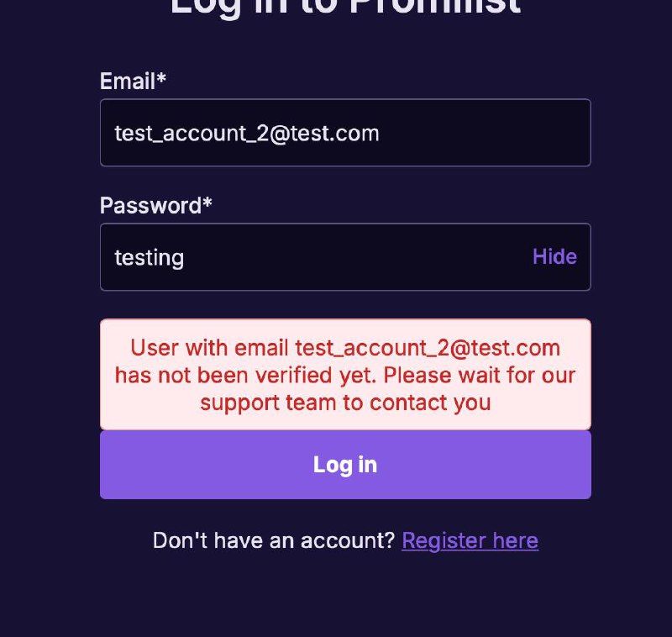The image size is (672, 637).
Task: Click the Password* field label
Action: click(156, 205)
